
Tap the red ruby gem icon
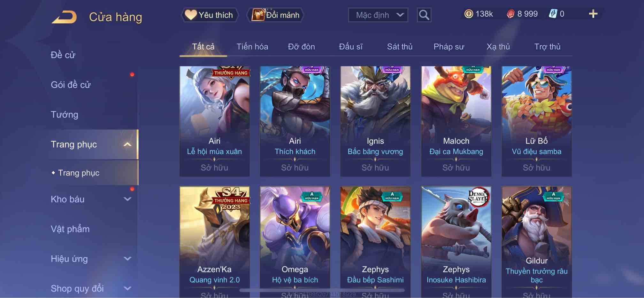(510, 14)
